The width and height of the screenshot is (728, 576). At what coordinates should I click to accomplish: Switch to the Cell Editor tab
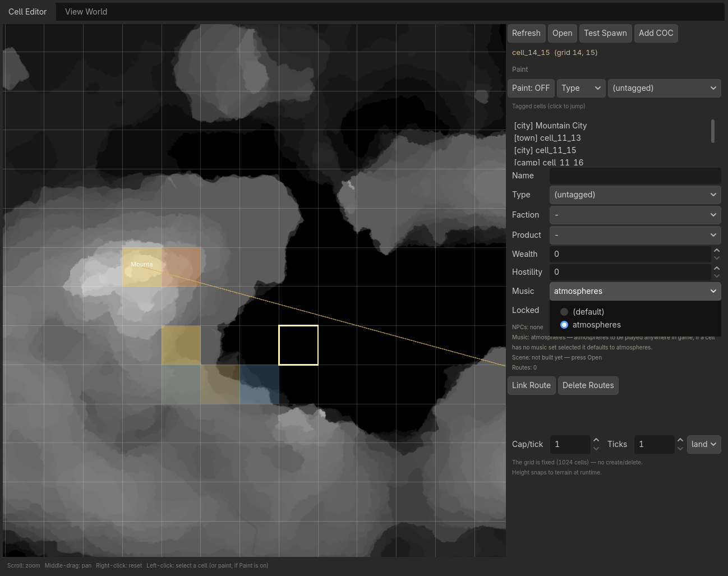27,11
